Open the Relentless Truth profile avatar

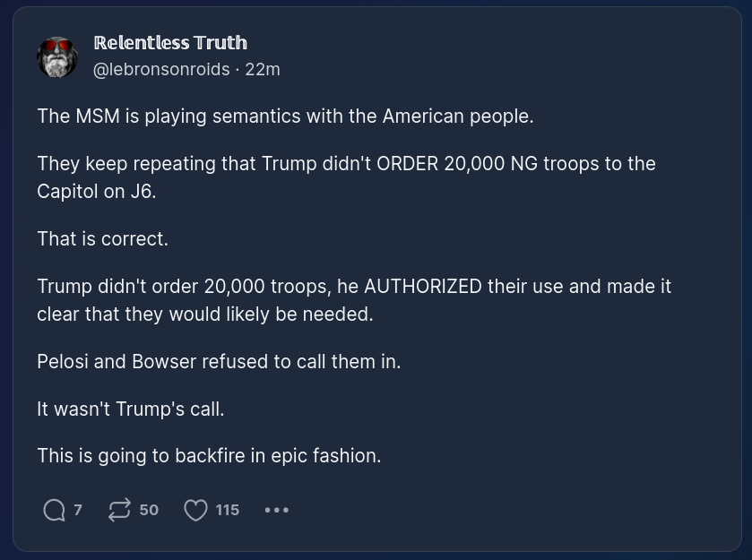(x=57, y=56)
